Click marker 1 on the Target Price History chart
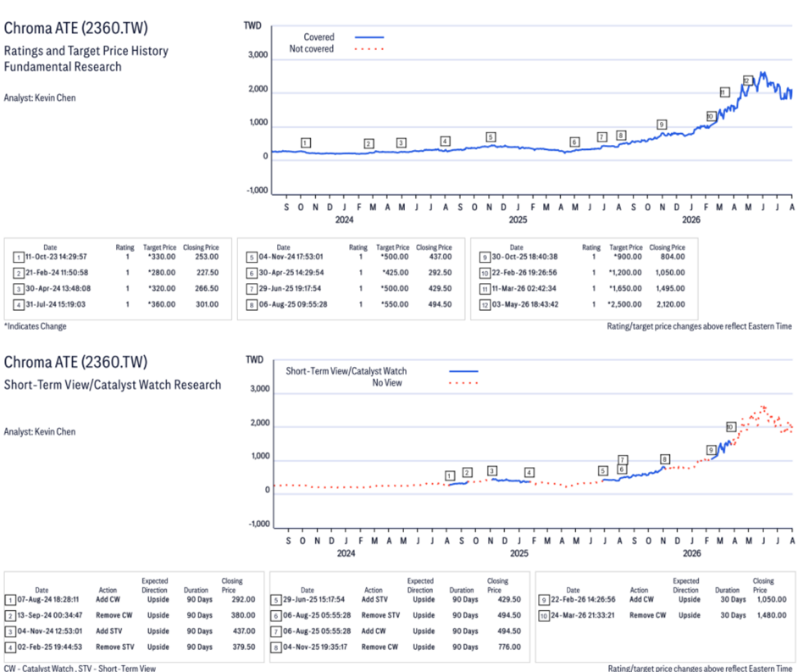 pyautogui.click(x=305, y=143)
